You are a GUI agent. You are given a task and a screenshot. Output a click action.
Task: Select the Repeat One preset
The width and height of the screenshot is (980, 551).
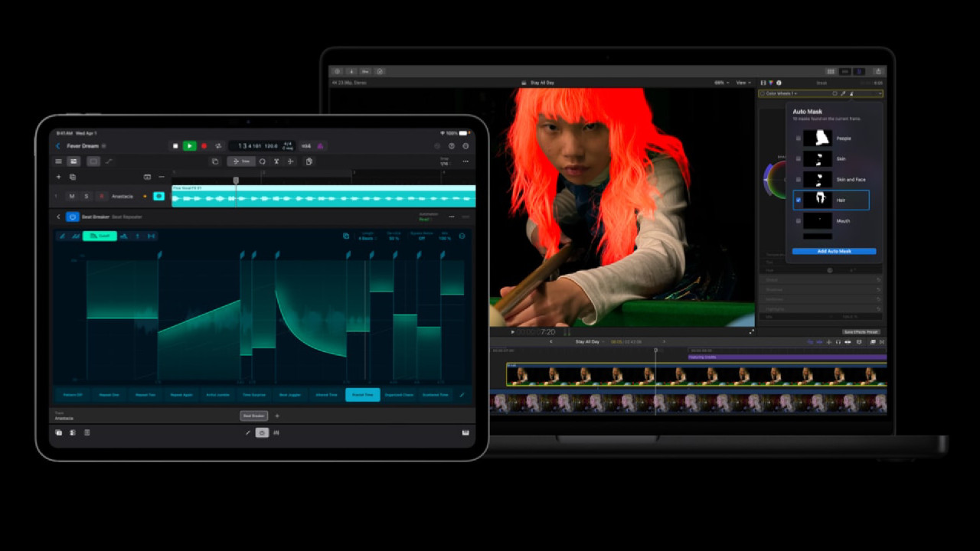[109, 395]
